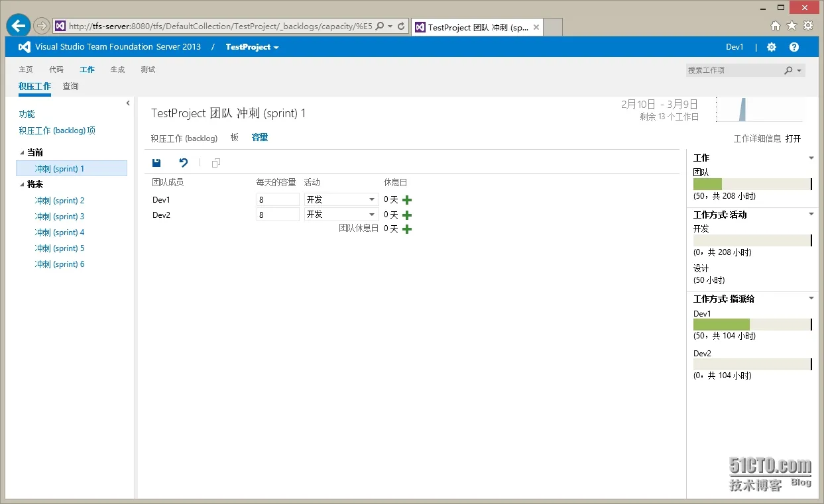
Task: Switch to 积压工作 sub-tab
Action: [x=34, y=87]
